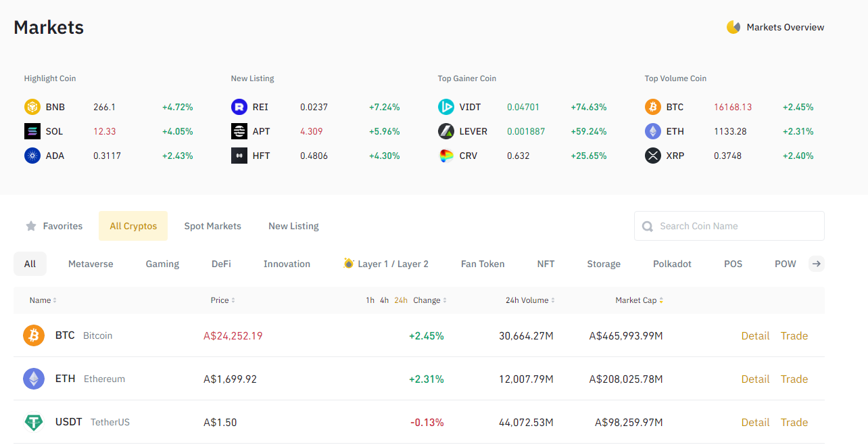Click the Top Gainer Coin heading
The image size is (868, 445).
(x=467, y=78)
